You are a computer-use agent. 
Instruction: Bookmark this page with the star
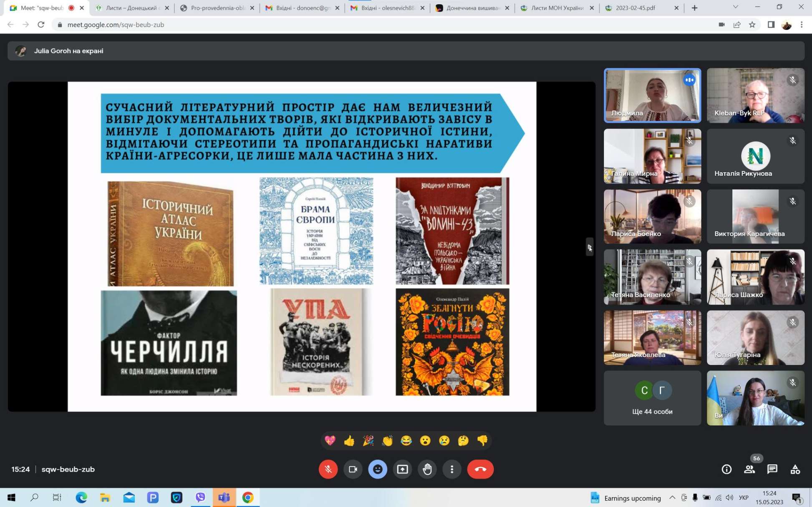752,25
